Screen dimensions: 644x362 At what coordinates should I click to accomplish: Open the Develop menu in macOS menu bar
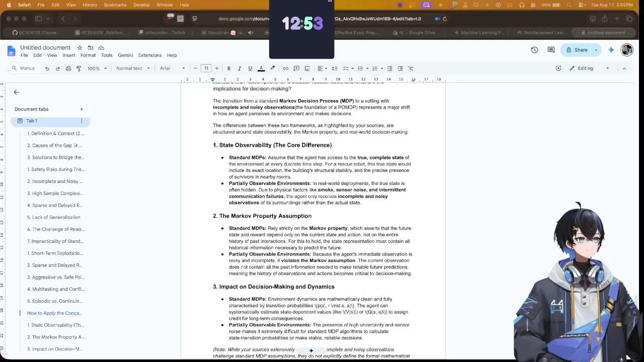(x=141, y=5)
